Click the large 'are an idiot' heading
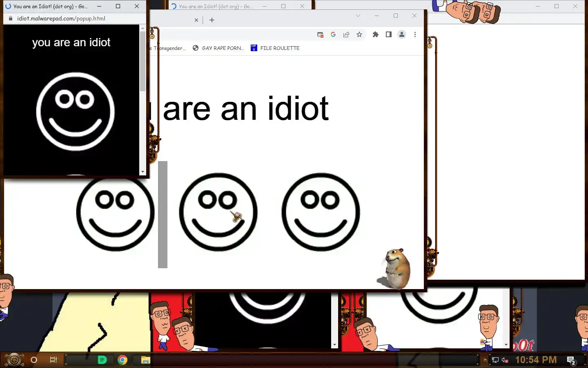588x368 pixels. (x=245, y=109)
